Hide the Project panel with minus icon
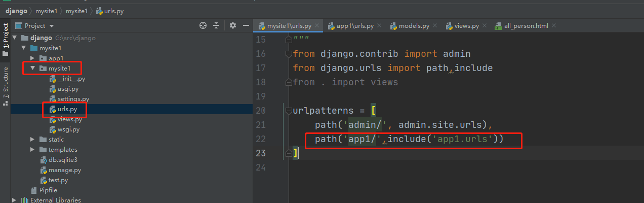The height and width of the screenshot is (203, 644). pos(246,25)
